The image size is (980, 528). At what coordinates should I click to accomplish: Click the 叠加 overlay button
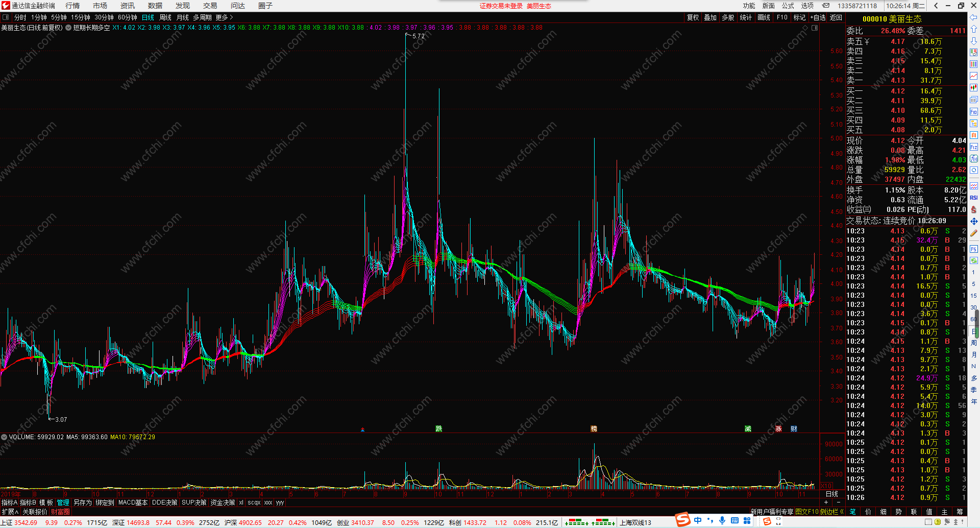pos(710,17)
